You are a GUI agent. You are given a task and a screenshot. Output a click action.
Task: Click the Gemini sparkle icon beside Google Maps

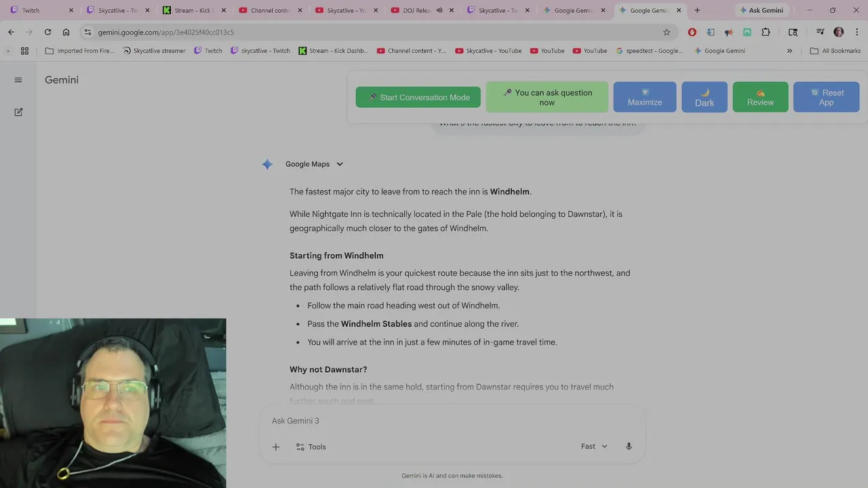[x=267, y=164]
